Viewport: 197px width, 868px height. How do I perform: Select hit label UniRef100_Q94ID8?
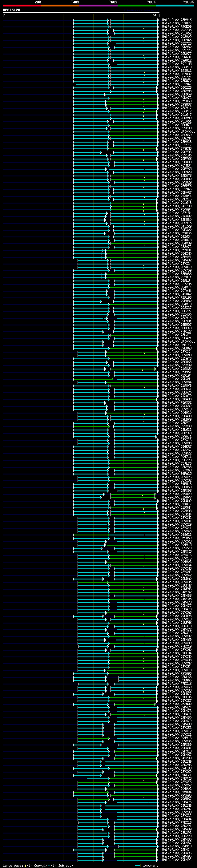click(177, 768)
